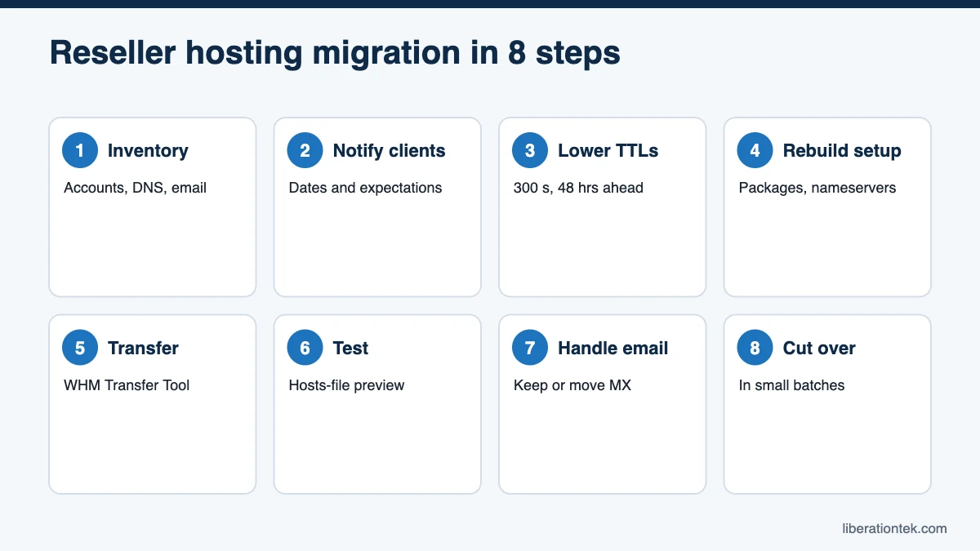Click the blue circle numbered 3
This screenshot has height=551, width=980.
pyautogui.click(x=530, y=151)
